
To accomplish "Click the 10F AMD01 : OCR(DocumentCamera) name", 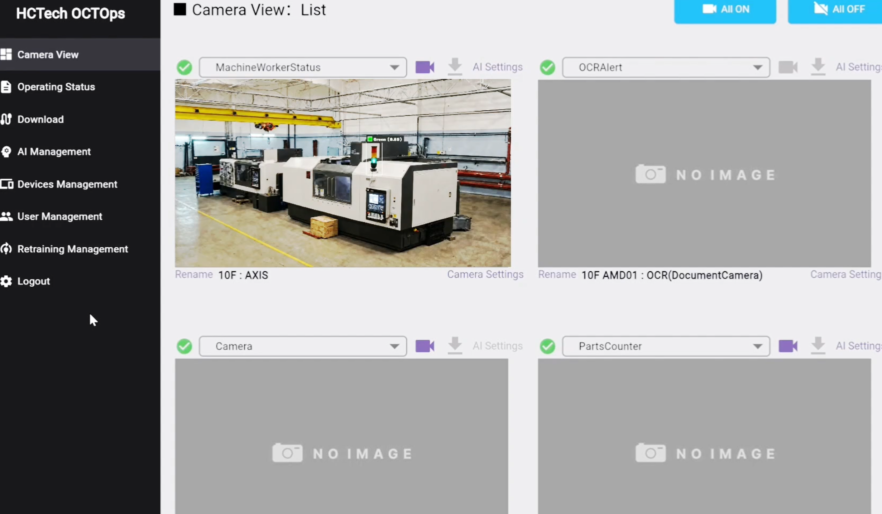I will [x=672, y=275].
